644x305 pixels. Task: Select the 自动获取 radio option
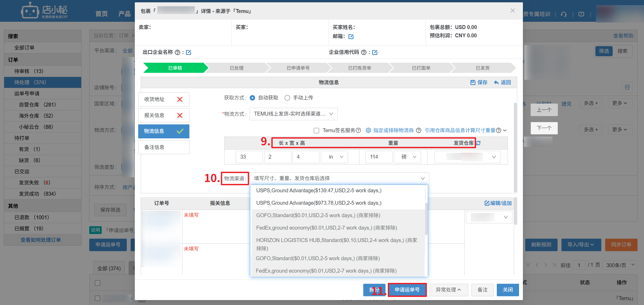pos(252,98)
